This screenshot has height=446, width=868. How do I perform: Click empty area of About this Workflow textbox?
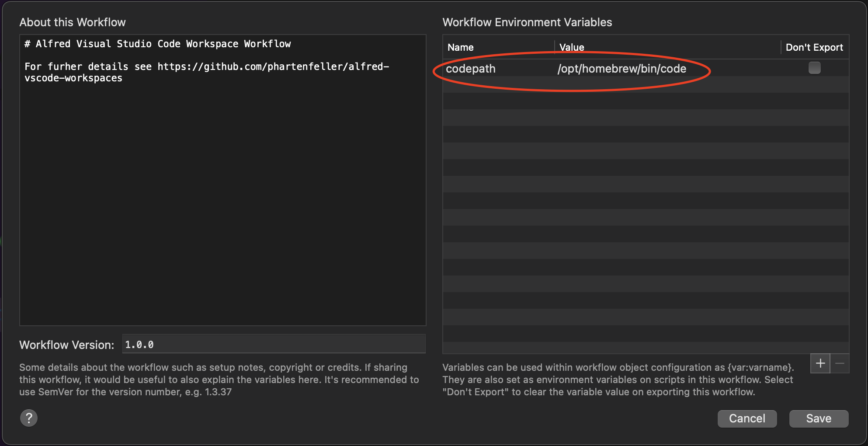point(222,201)
